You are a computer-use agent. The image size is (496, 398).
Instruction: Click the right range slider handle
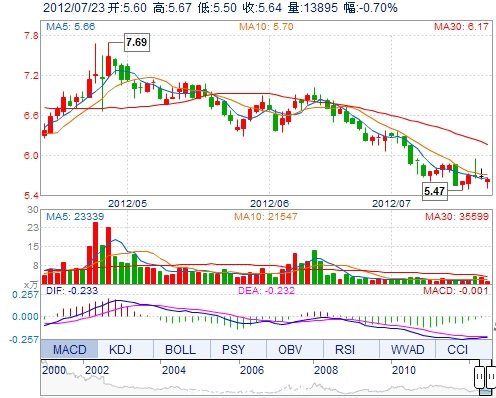tap(491, 377)
